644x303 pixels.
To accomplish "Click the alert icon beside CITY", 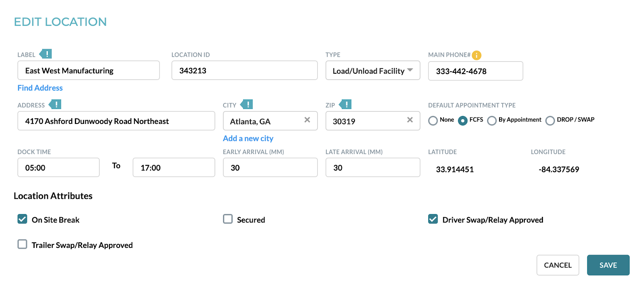I will (247, 105).
